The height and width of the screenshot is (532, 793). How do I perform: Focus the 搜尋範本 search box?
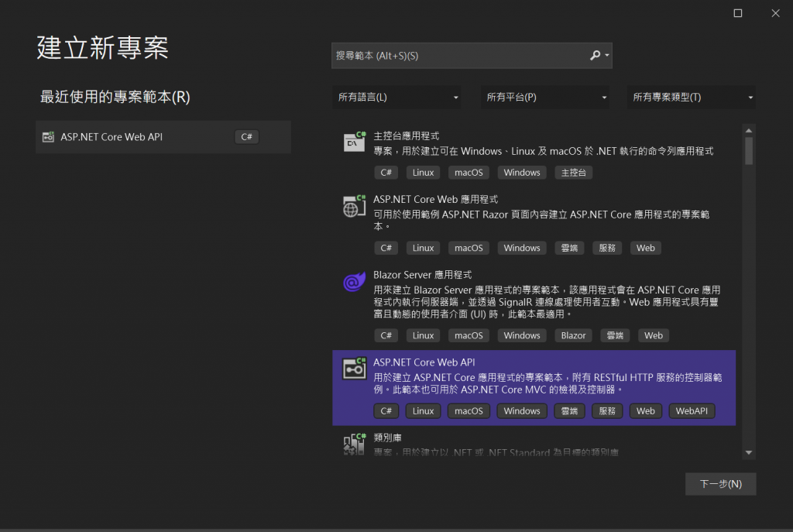point(472,56)
